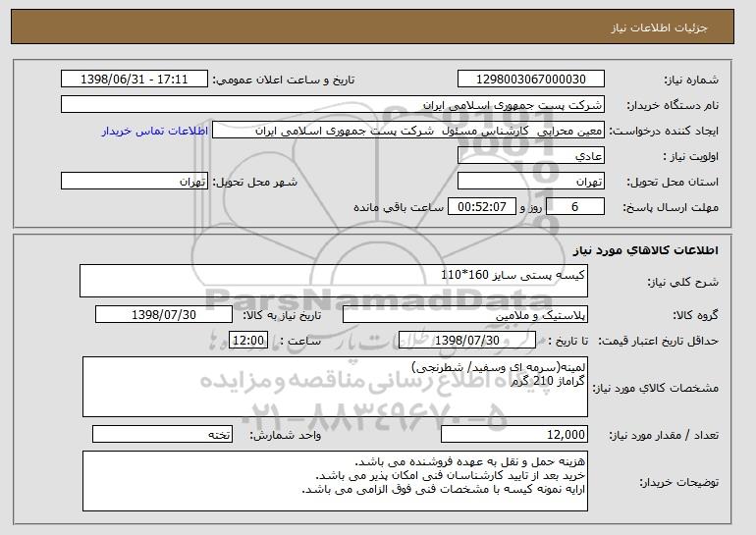Click the remaining time countdown field

[482, 207]
